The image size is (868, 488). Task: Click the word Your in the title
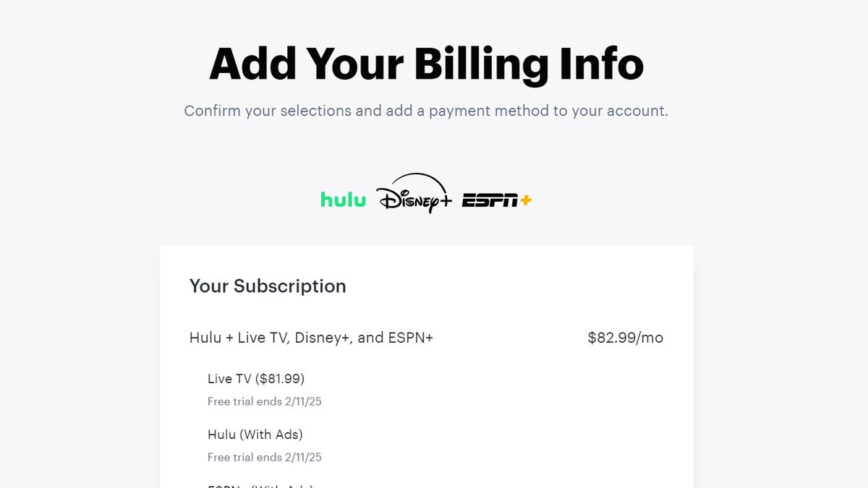(x=355, y=64)
